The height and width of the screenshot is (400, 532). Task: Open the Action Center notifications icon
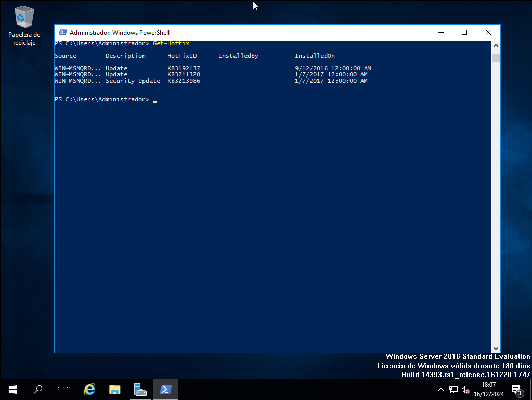pyautogui.click(x=517, y=390)
